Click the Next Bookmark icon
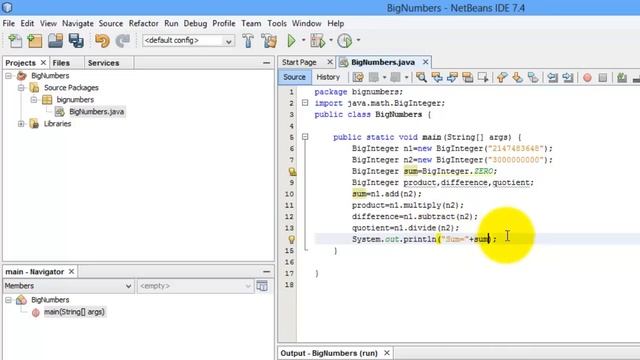Viewport: 640px width, 360px height. pos(518,77)
